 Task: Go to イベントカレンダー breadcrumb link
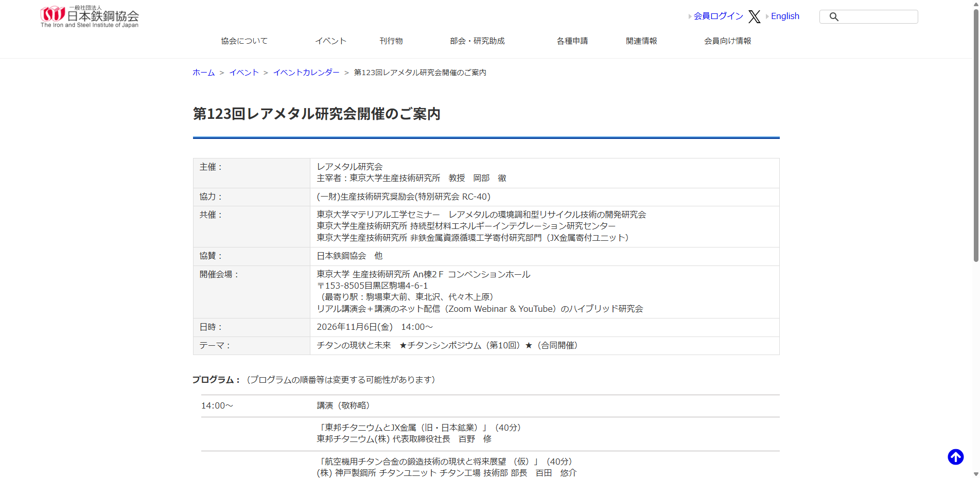pyautogui.click(x=306, y=73)
